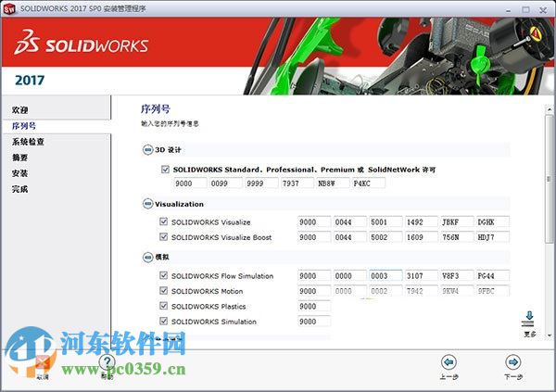
Task: Click the vertical scrollbar thumb
Action: [550, 179]
